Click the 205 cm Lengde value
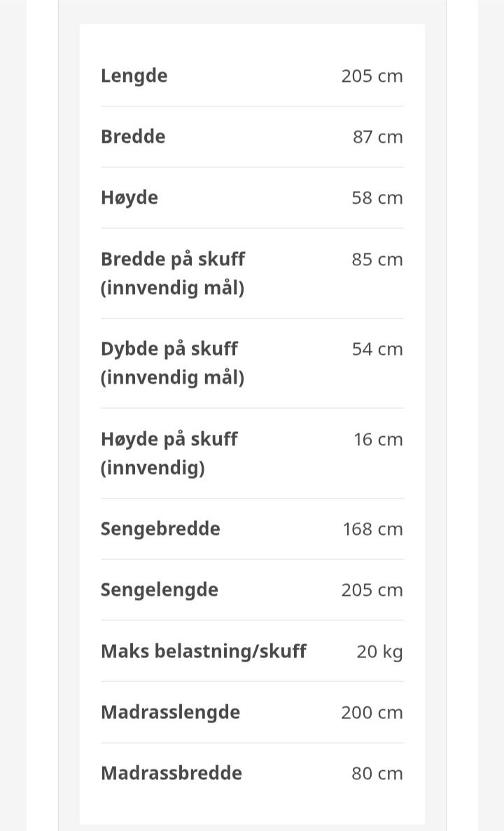The height and width of the screenshot is (831, 504). coord(372,76)
